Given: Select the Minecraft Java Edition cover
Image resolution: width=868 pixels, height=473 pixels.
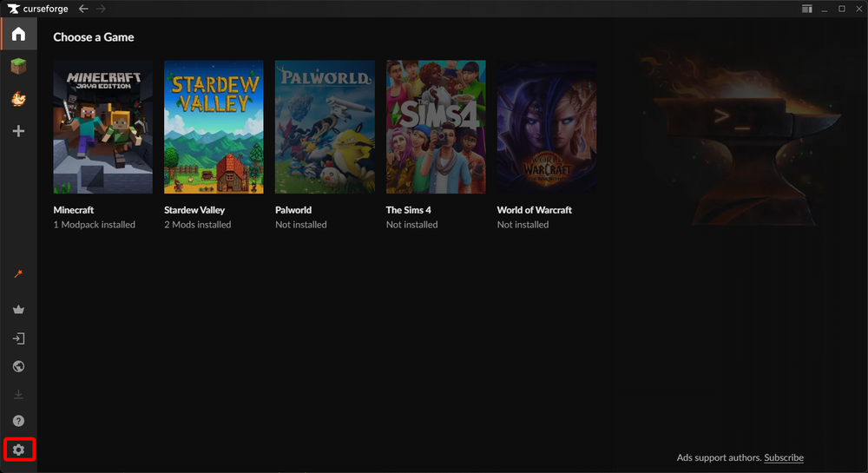Looking at the screenshot, I should pos(102,127).
